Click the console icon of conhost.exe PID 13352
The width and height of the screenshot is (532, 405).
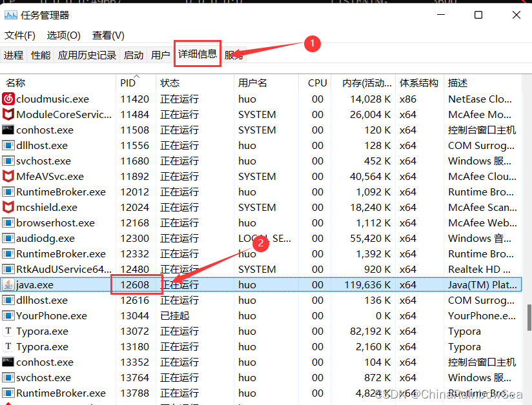click(x=8, y=362)
